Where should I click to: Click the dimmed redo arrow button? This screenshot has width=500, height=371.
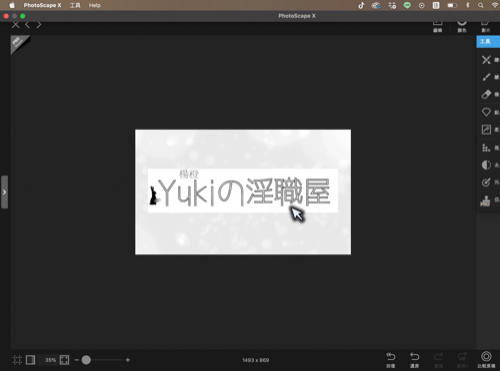pos(438,360)
